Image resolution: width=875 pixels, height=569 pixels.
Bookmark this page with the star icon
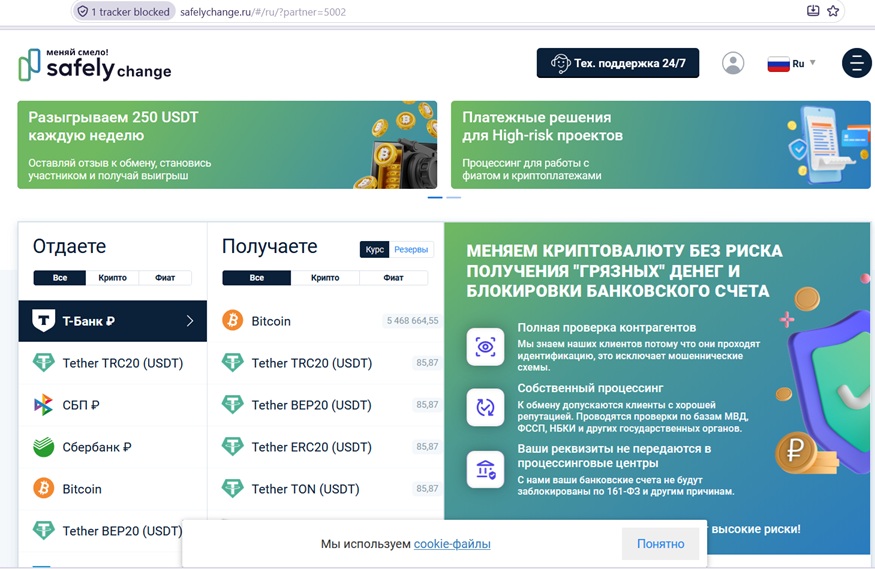(x=833, y=11)
